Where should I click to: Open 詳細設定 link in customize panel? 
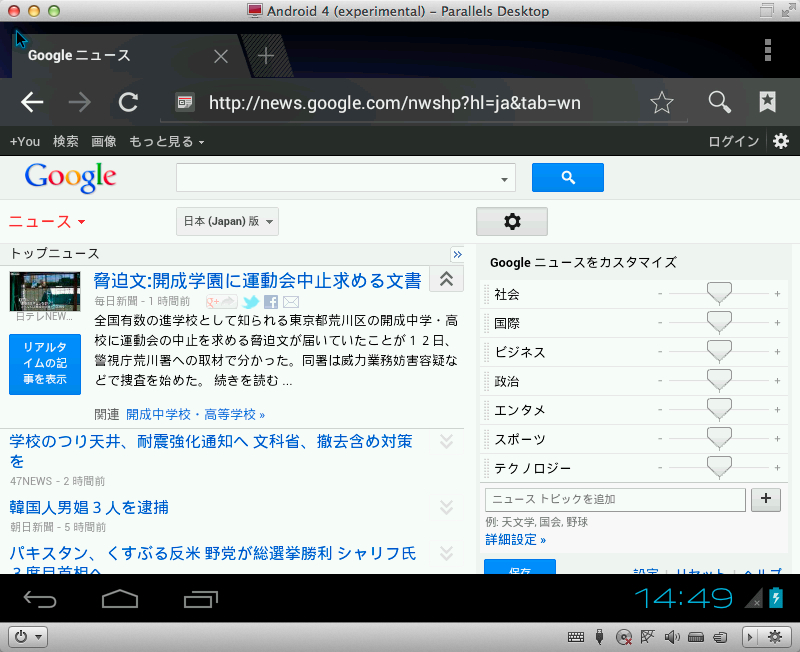(x=515, y=540)
